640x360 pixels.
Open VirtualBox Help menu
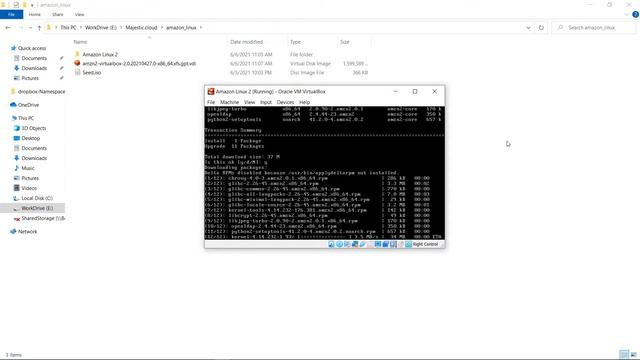304,102
